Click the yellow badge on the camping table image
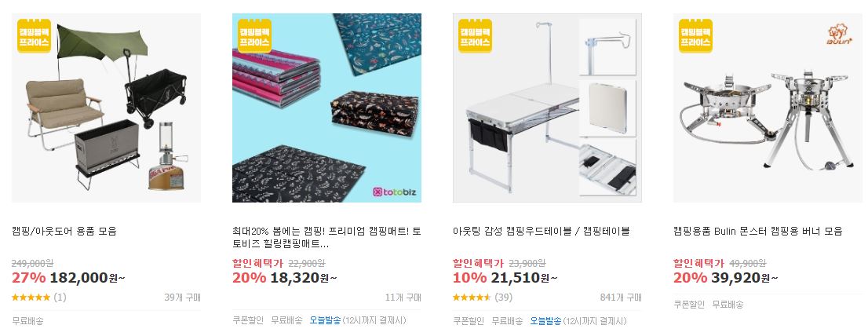The width and height of the screenshot is (868, 336). tap(475, 36)
